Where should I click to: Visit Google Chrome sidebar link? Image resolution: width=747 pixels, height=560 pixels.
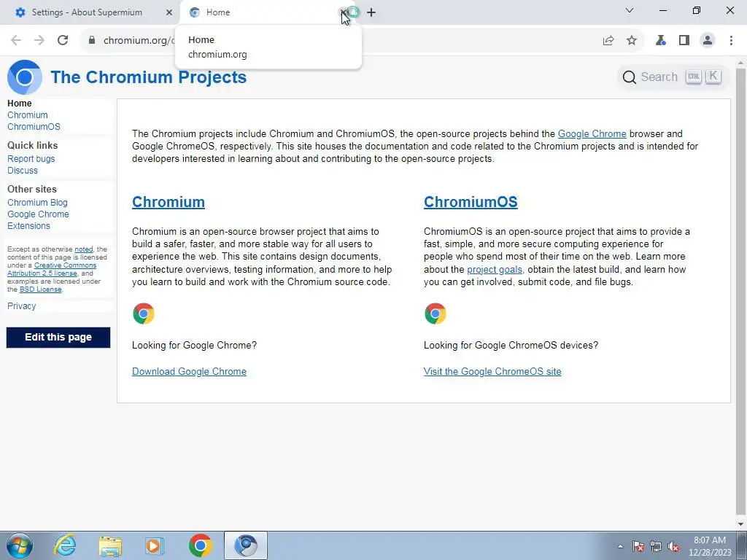tap(38, 214)
